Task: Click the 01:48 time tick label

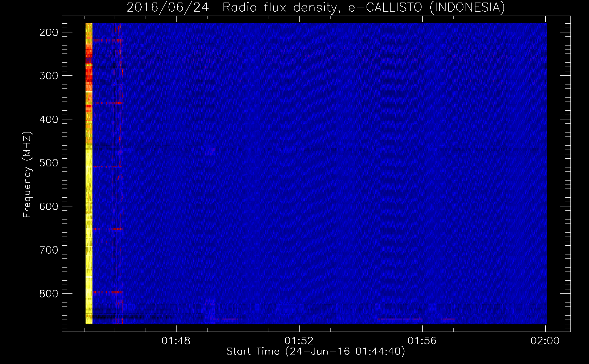Action: (176, 341)
